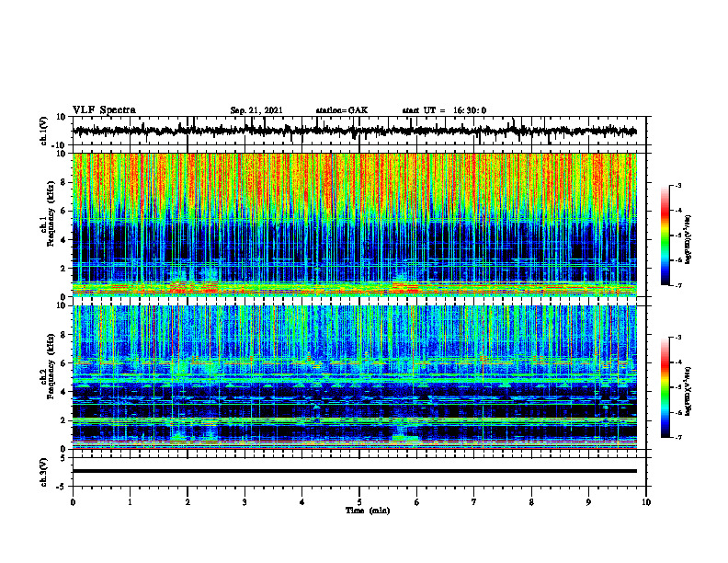Click the "VLF Spectra" plot title
The width and height of the screenshot is (728, 563).
click(104, 110)
